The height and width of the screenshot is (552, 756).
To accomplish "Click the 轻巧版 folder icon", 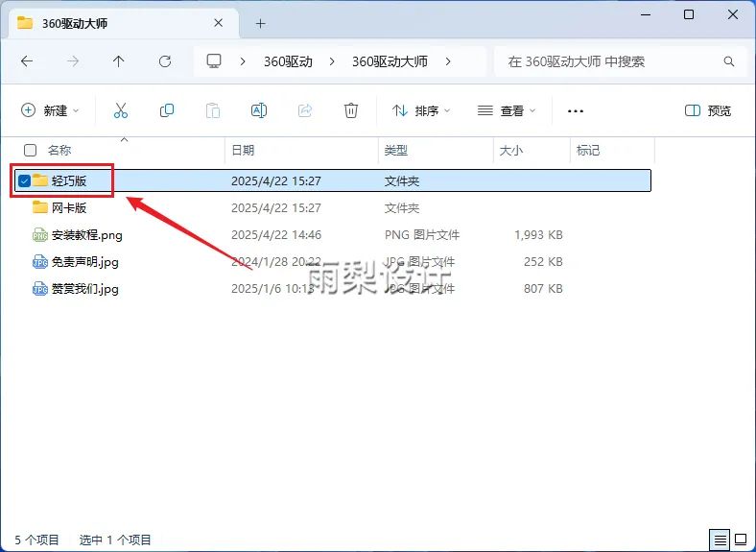I will point(40,180).
